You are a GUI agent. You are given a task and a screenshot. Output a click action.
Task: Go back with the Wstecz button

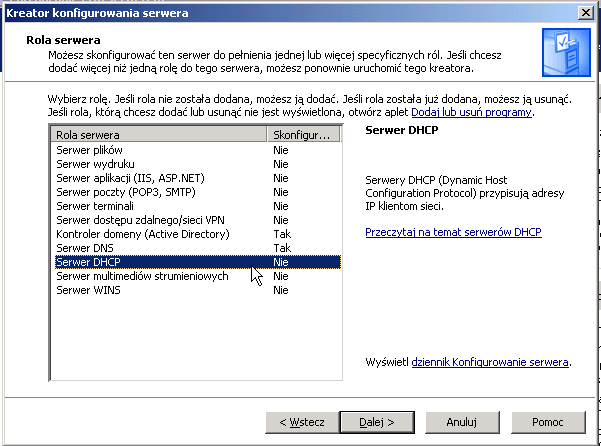[302, 422]
